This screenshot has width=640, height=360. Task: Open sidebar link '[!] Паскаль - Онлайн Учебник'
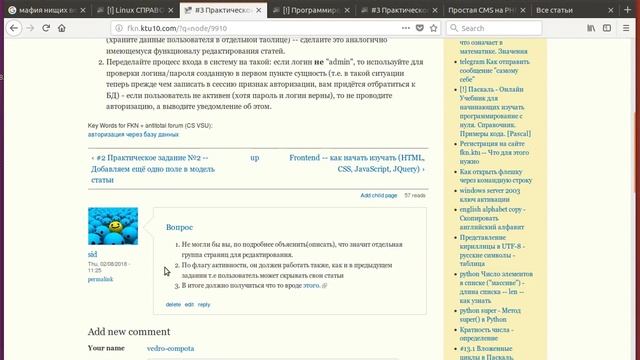point(495,111)
